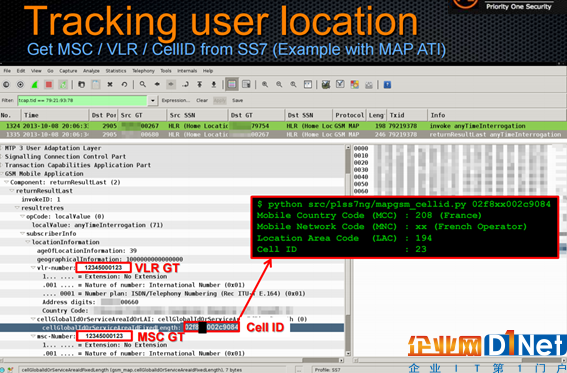Viewport: 567px width, 373px height.
Task: Open the Statistics menu
Action: (x=116, y=71)
